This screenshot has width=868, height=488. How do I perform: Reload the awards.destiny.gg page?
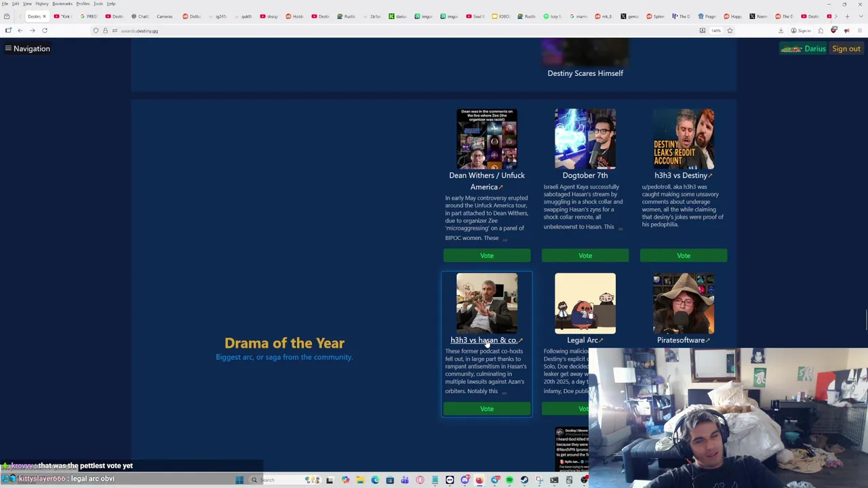45,30
